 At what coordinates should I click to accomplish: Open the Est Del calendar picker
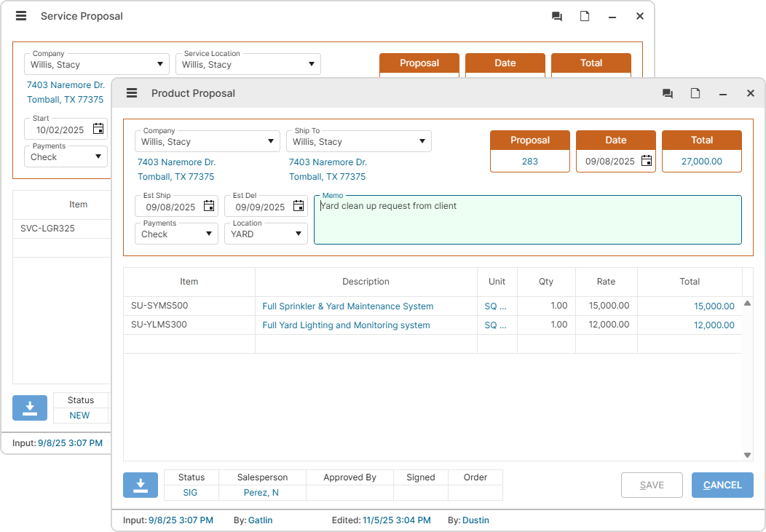point(299,207)
